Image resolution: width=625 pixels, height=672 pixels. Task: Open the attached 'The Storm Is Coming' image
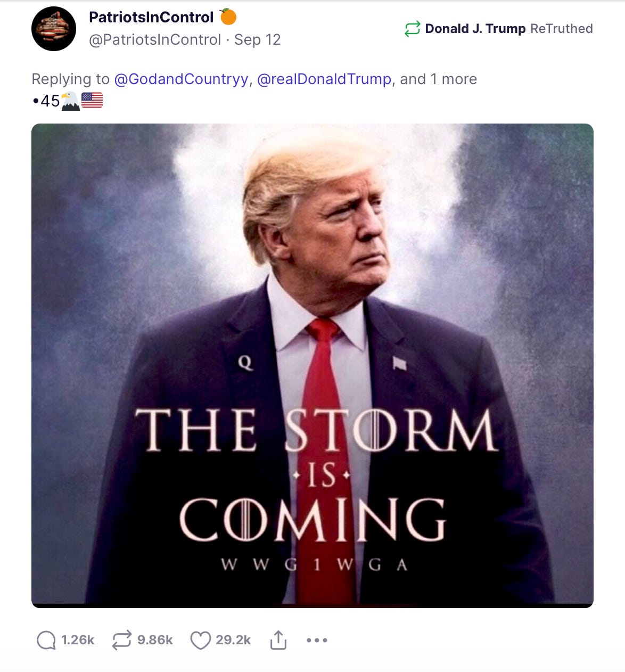[312, 366]
